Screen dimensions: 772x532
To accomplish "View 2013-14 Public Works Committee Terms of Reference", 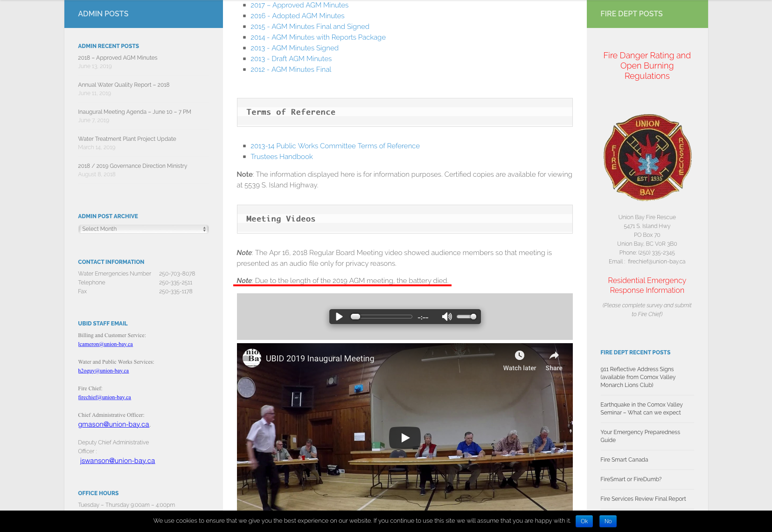I will tap(335, 145).
